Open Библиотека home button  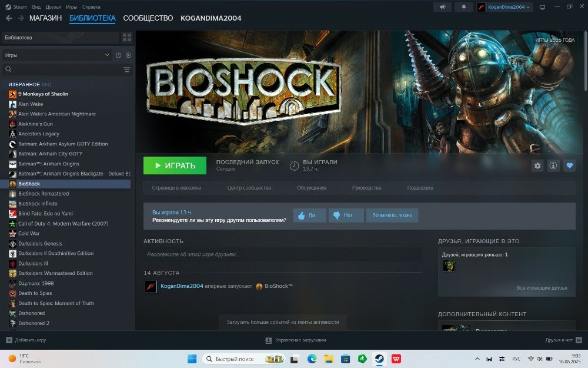pyautogui.click(x=61, y=38)
